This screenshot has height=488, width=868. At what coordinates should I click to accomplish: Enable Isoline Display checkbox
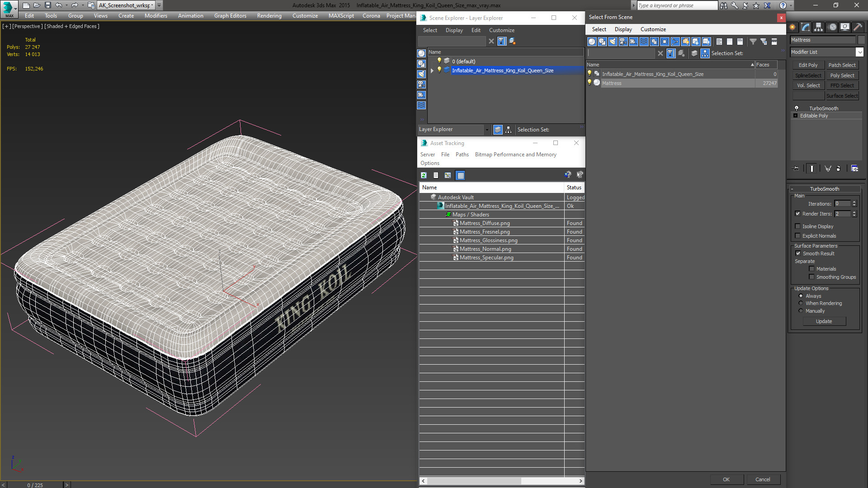click(797, 226)
